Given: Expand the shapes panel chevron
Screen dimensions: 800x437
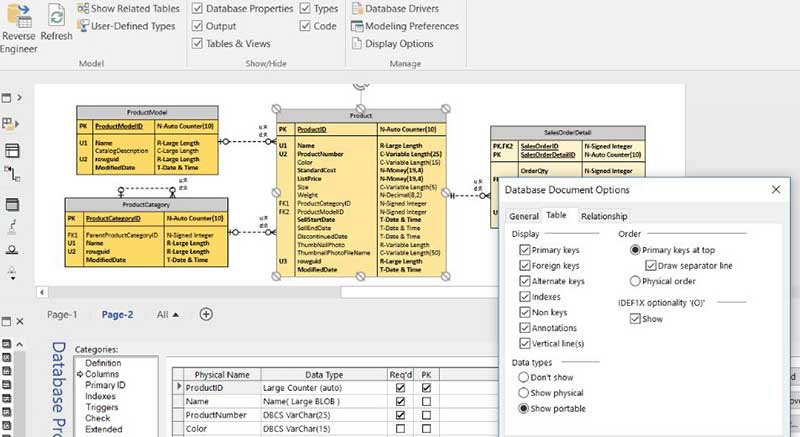Looking at the screenshot, I should pyautogui.click(x=19, y=97).
